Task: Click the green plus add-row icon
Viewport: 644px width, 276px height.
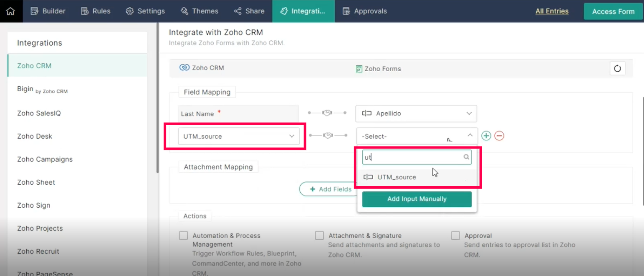Action: click(486, 136)
